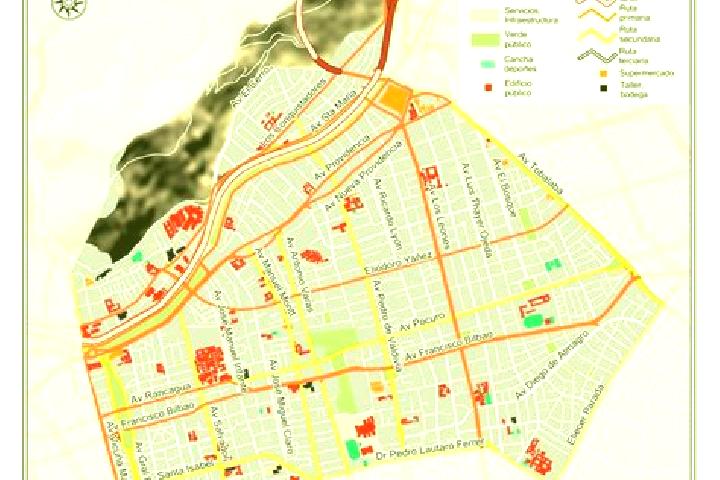Click the Santa Isabel street label
Image resolution: width=720 pixels, height=480 pixels.
click(185, 470)
